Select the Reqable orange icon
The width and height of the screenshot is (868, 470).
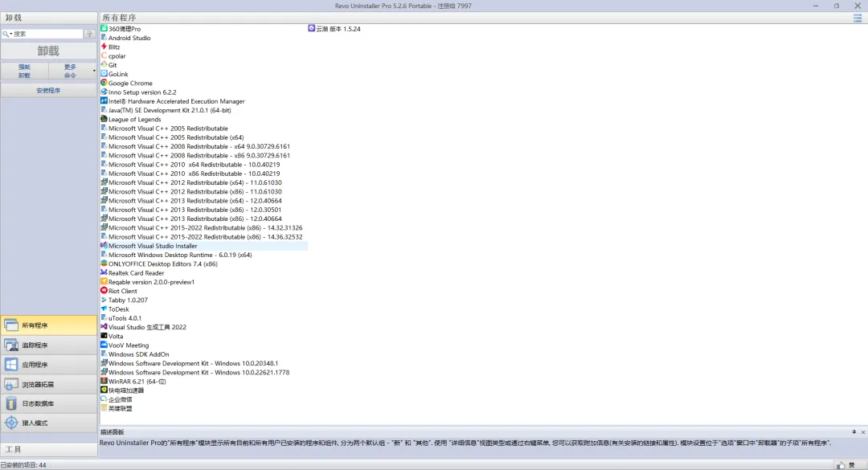[104, 281]
